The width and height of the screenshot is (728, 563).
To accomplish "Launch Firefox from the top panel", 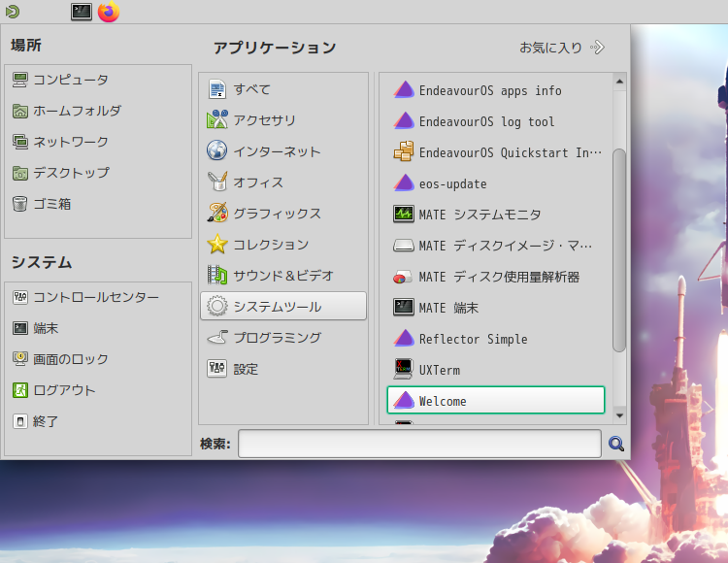I will (x=109, y=12).
